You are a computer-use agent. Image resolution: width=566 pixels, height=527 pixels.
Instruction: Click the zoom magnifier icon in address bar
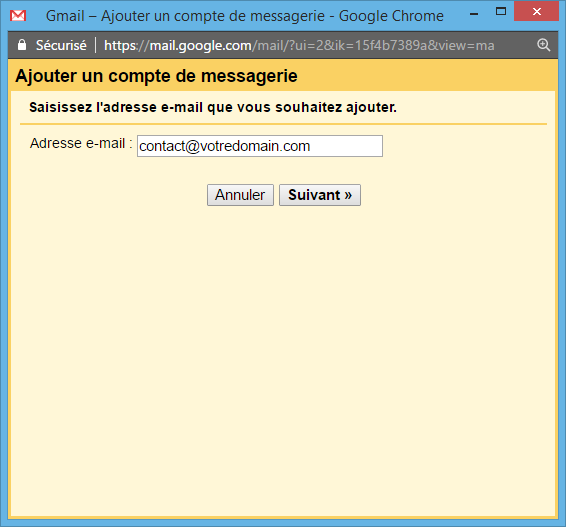(543, 45)
